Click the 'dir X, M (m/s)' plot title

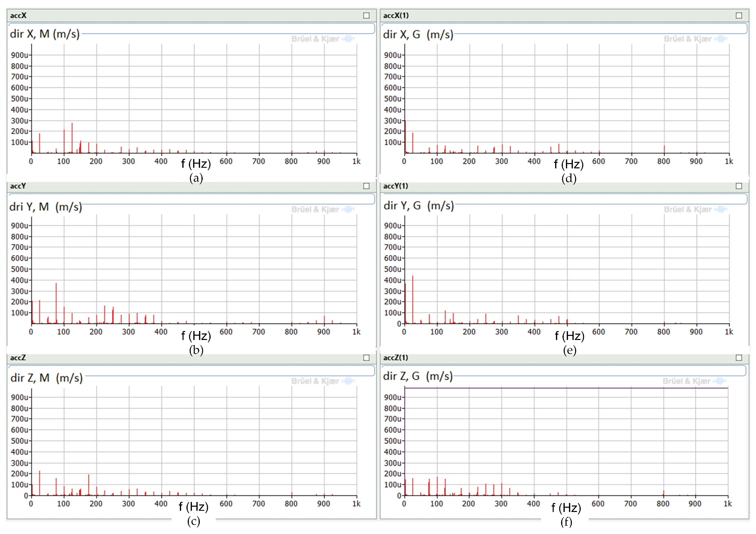click(x=45, y=34)
